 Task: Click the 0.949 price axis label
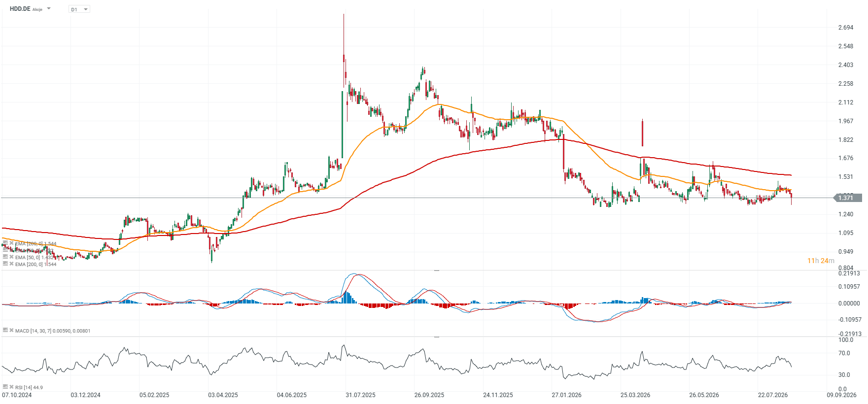pos(846,252)
